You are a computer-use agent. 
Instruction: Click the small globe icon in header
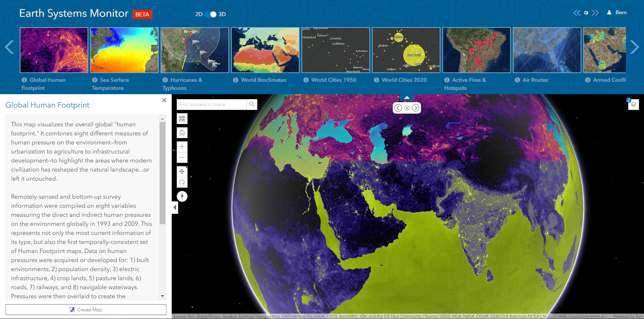[x=586, y=13]
